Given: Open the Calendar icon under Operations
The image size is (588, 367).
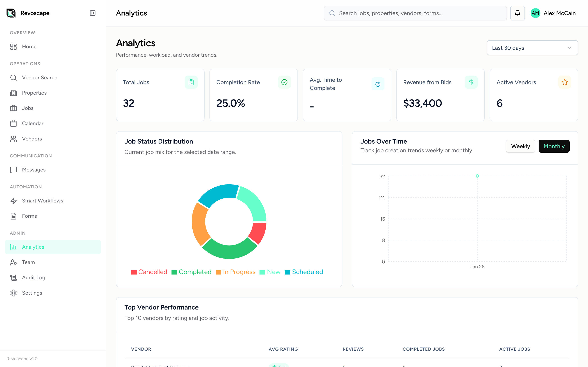Looking at the screenshot, I should pos(13,123).
